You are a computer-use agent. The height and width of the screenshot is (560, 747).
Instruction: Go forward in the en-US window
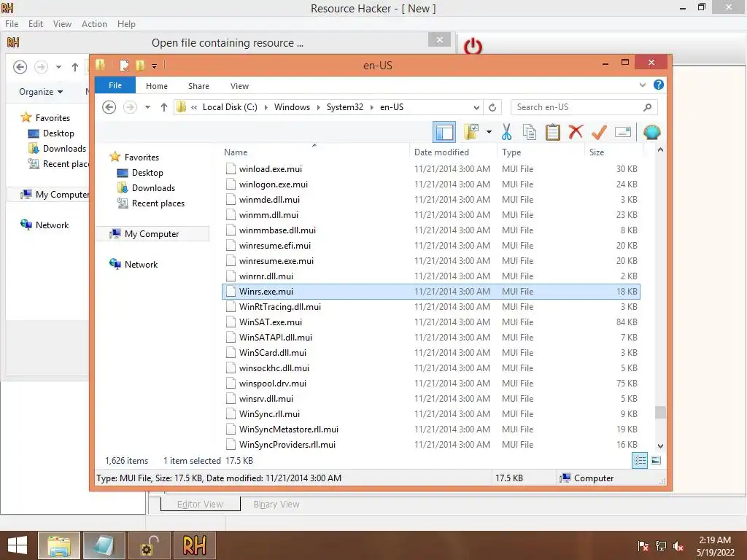click(130, 107)
